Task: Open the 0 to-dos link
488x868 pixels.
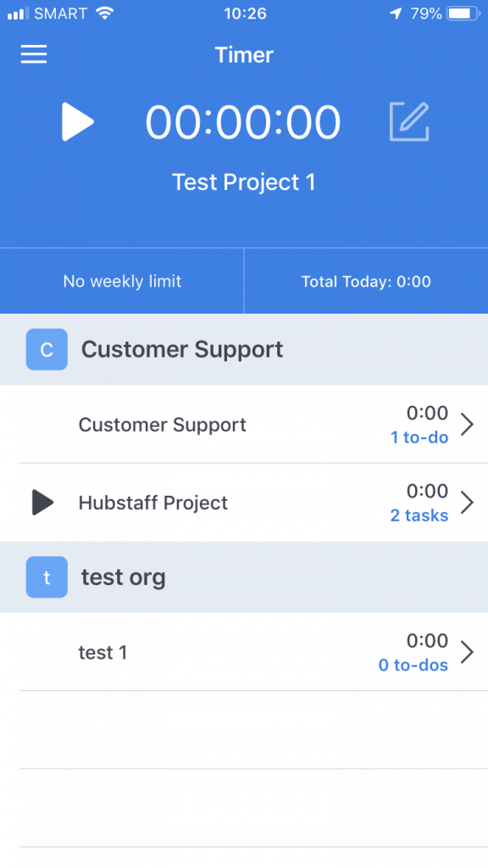Action: tap(413, 665)
